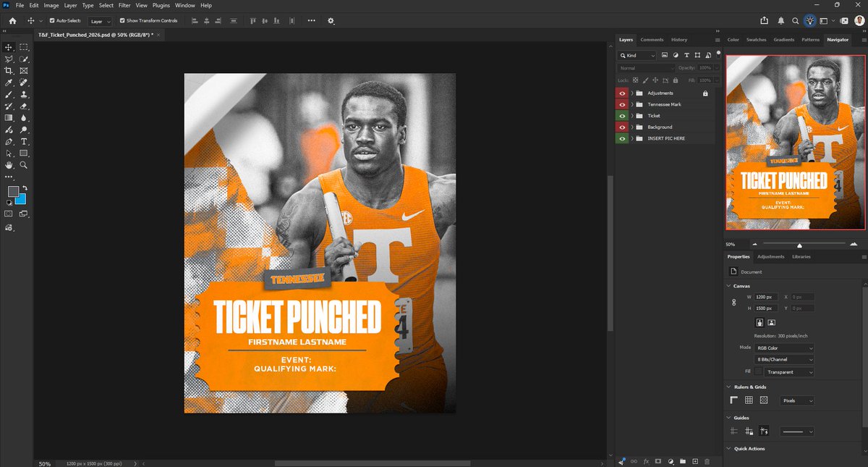The height and width of the screenshot is (467, 868).
Task: Open the Plugins menu
Action: tap(161, 5)
